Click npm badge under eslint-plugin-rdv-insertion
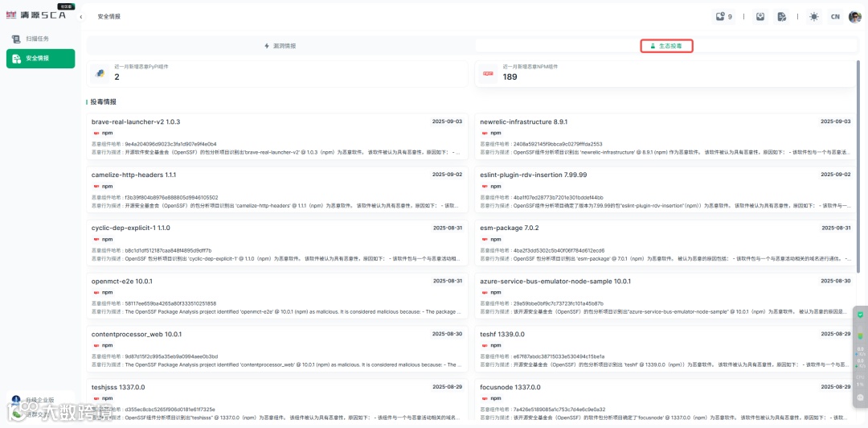 pos(492,187)
